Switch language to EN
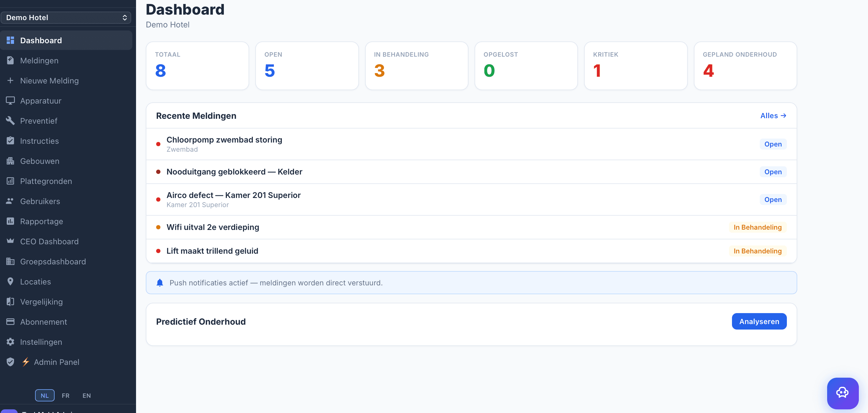 87,396
